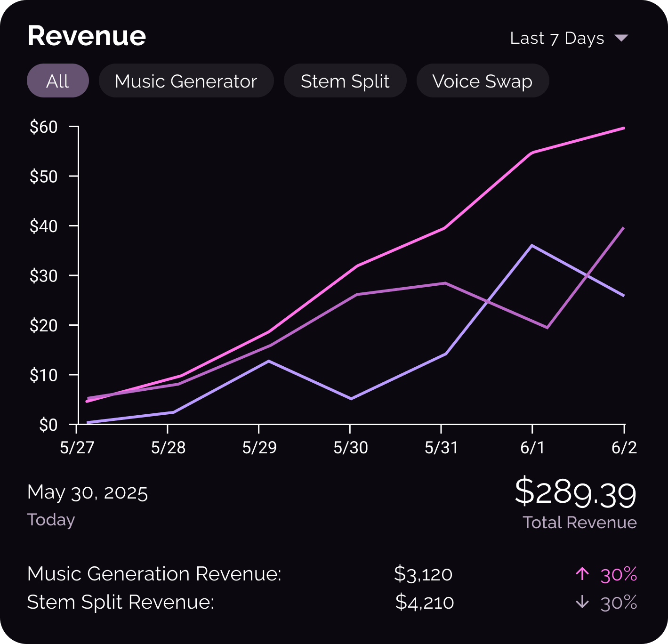
Task: Click the pink up arrow icon
Action: point(582,574)
